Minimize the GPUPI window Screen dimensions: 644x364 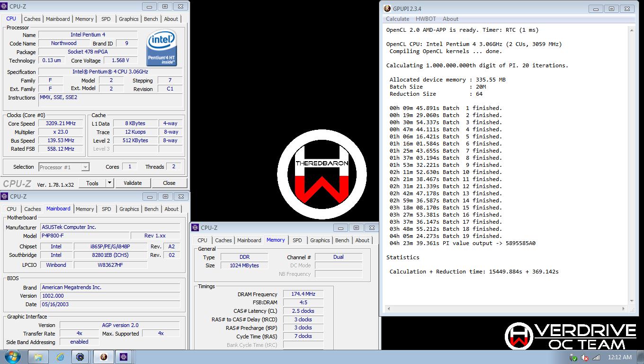click(597, 9)
